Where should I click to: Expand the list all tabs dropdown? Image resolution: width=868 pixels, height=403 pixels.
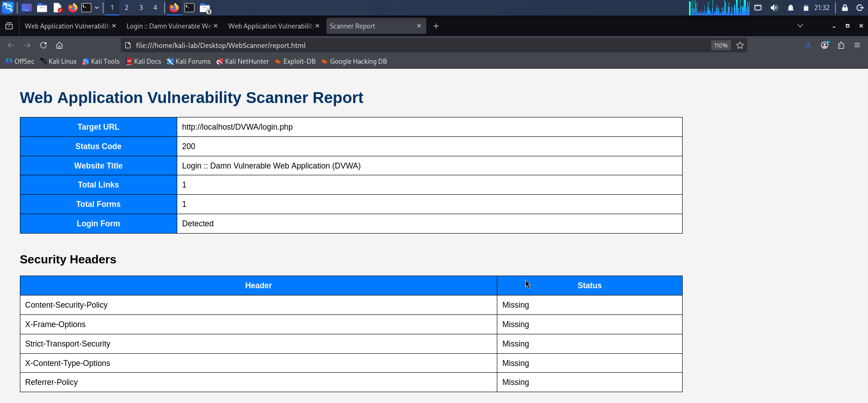pos(800,26)
